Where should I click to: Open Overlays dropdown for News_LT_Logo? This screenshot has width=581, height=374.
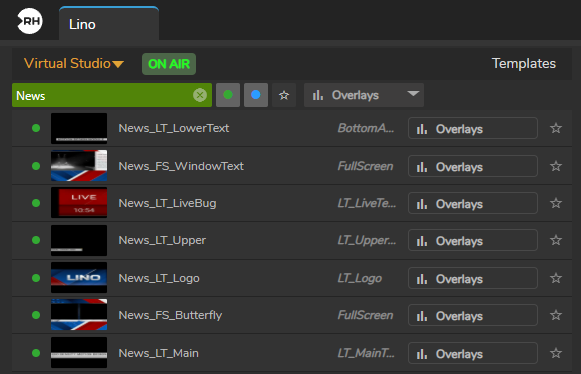tap(473, 278)
